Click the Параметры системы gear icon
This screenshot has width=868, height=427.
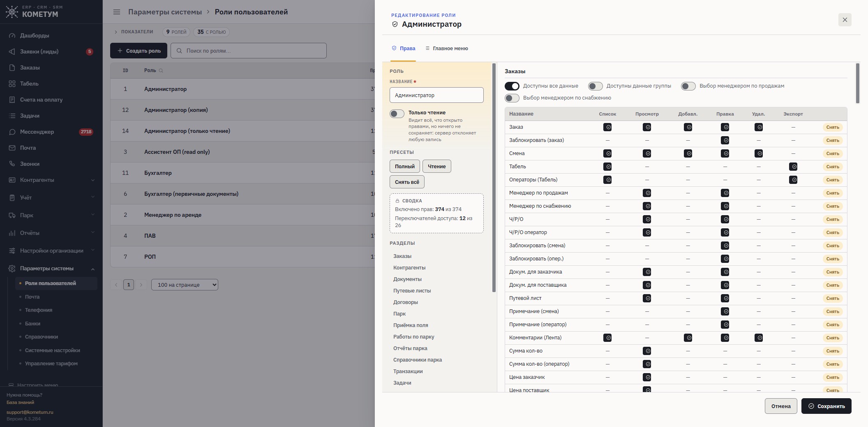[12, 268]
